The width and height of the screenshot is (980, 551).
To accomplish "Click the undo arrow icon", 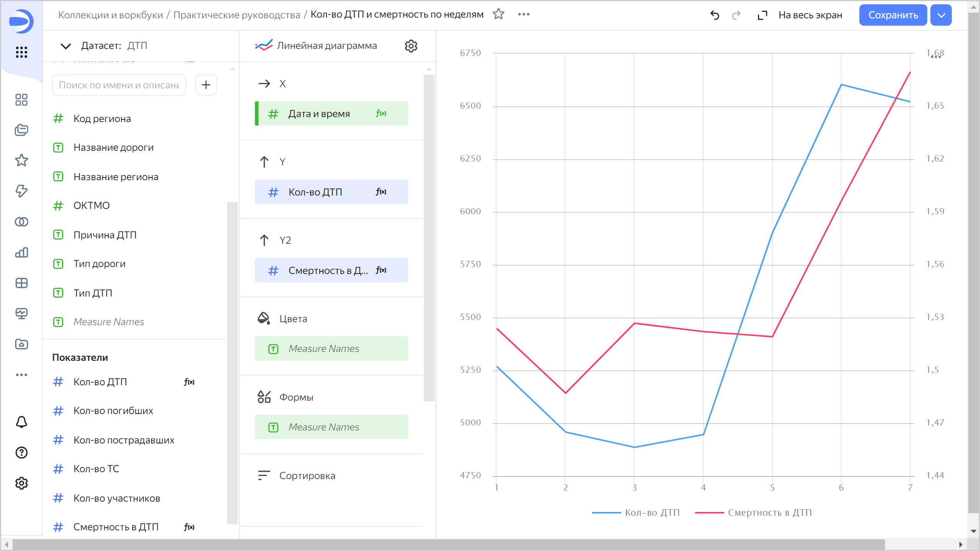I will click(715, 15).
